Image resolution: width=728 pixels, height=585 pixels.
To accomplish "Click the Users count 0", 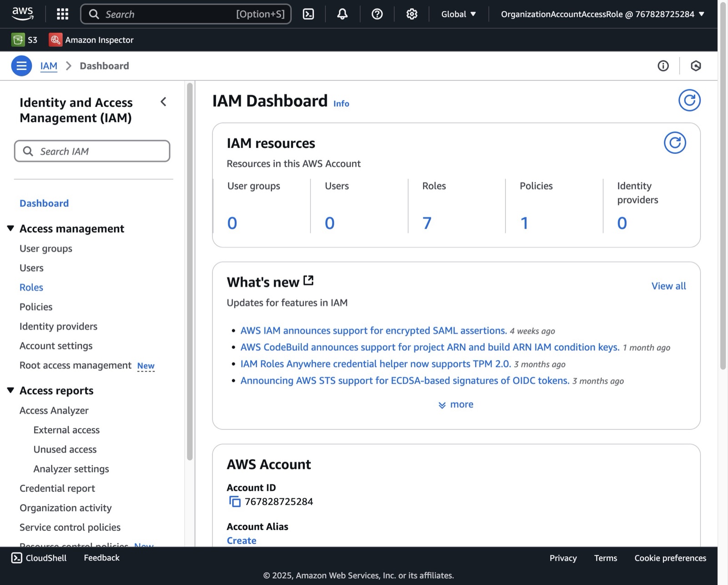I will [330, 223].
